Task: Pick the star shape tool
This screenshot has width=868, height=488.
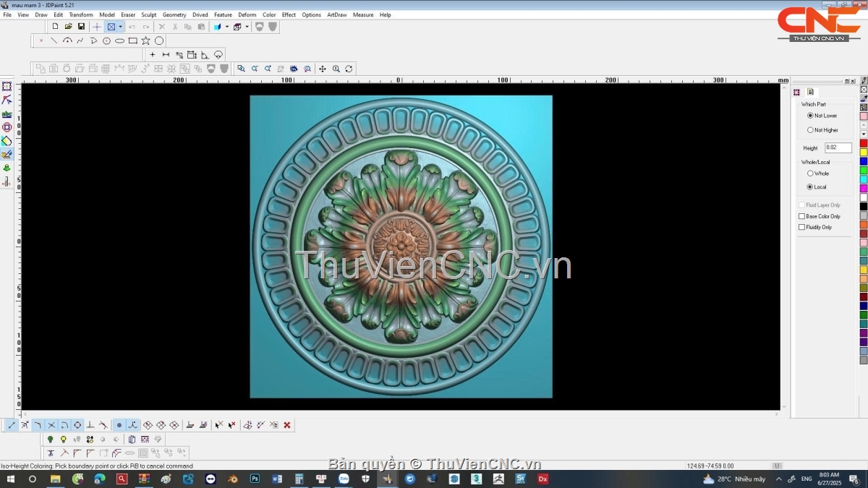Action: pyautogui.click(x=146, y=40)
